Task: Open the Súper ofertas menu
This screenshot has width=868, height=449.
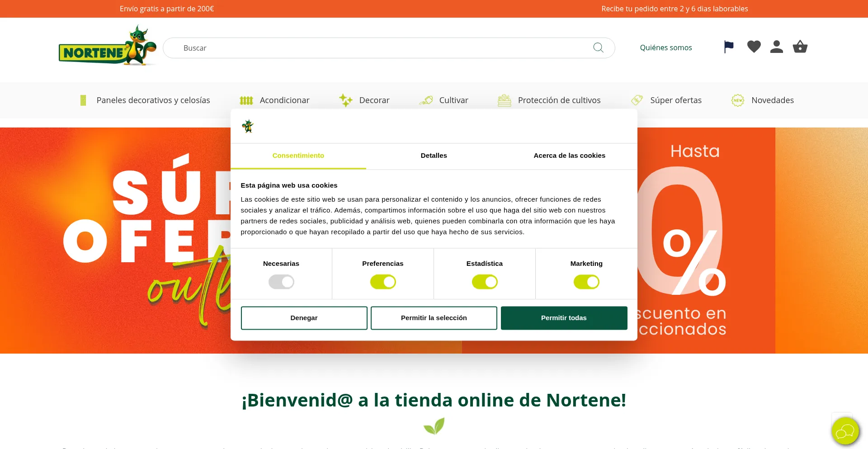Action: (676, 100)
